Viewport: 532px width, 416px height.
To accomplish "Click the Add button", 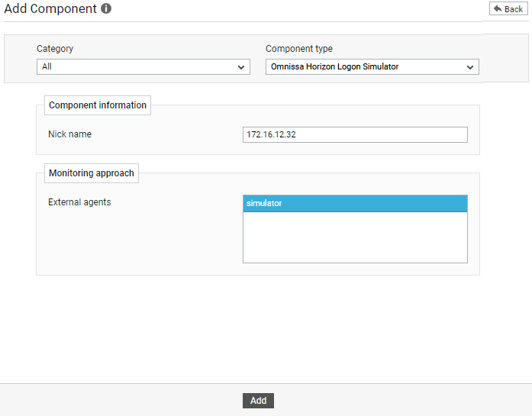I will [x=258, y=401].
